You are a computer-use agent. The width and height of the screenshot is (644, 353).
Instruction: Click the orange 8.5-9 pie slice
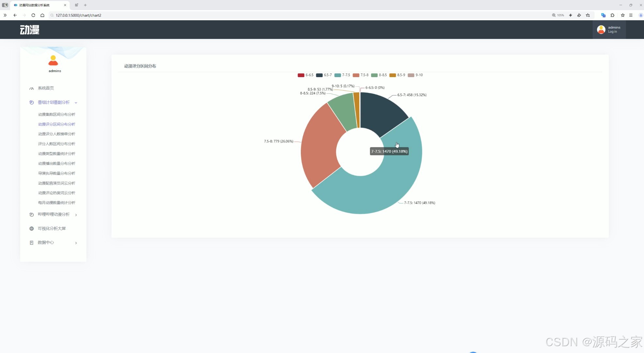(357, 109)
